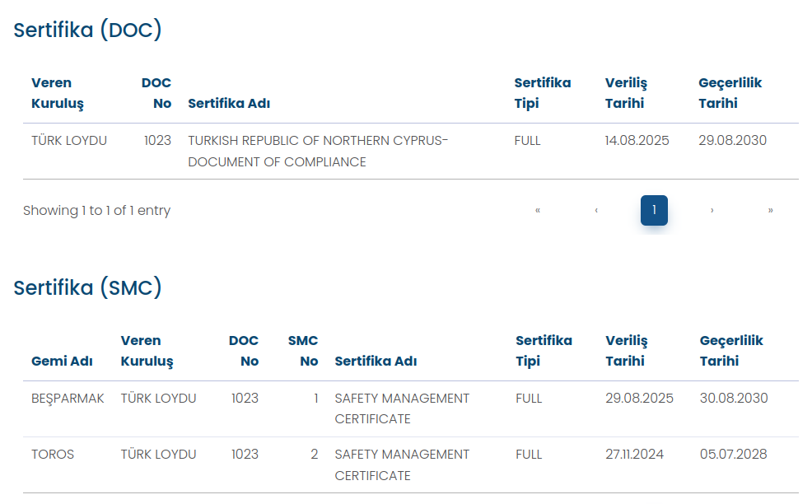Image resolution: width=812 pixels, height=504 pixels.
Task: Go to last page using double-right arrow
Action: [x=771, y=210]
